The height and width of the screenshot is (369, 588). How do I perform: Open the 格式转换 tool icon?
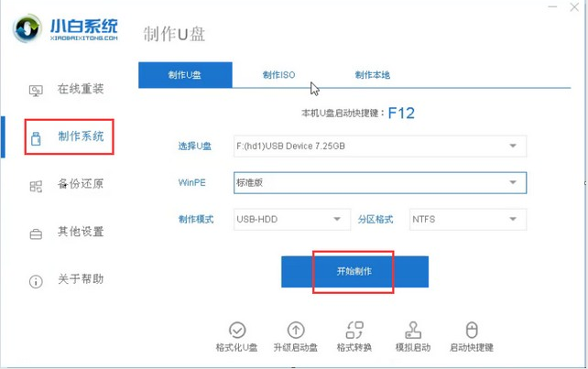tap(354, 330)
